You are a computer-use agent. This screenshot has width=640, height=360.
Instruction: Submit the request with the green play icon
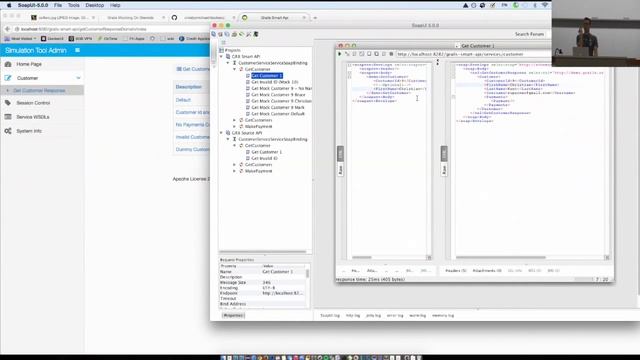pyautogui.click(x=340, y=54)
